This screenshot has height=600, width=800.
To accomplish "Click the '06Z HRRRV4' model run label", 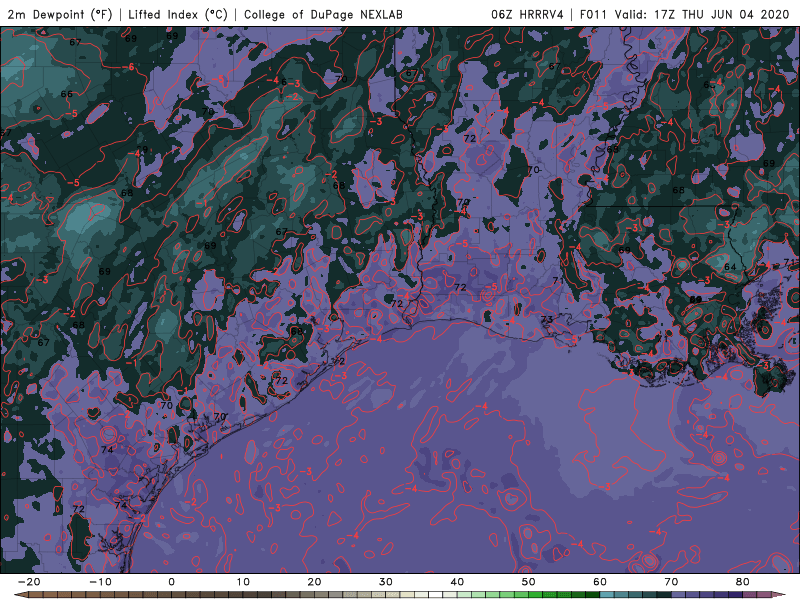I will pyautogui.click(x=527, y=14).
